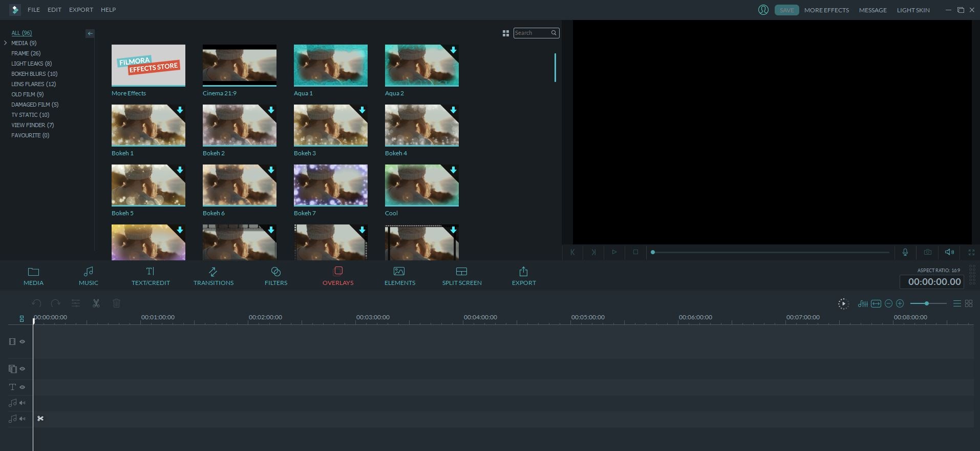Select the Cinema 21:9 overlay thumbnail
This screenshot has width=980, height=451.
(240, 66)
